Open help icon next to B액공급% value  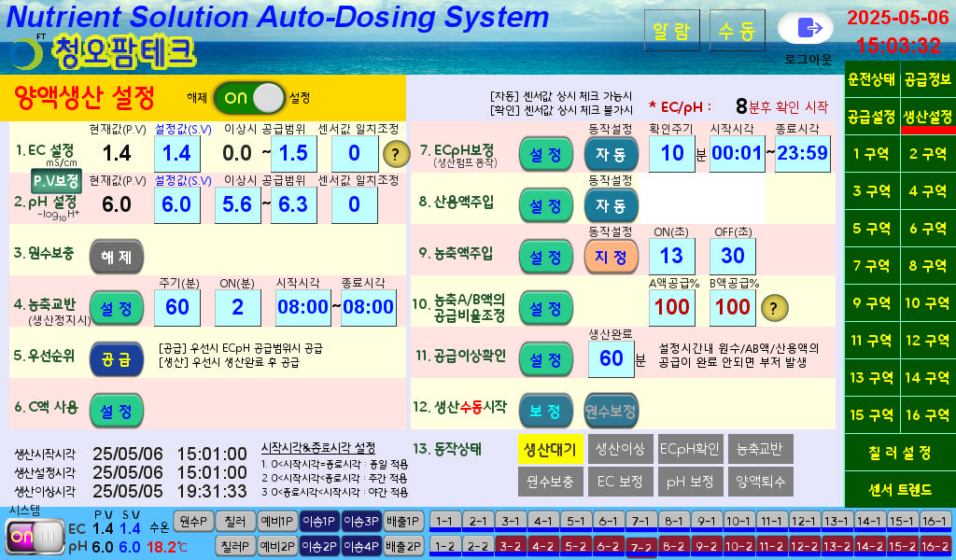[772, 307]
